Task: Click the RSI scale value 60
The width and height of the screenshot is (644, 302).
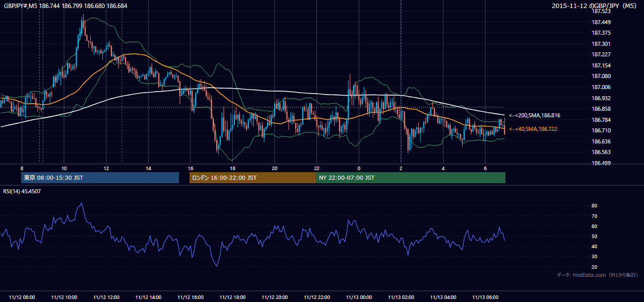Action: 595,226
